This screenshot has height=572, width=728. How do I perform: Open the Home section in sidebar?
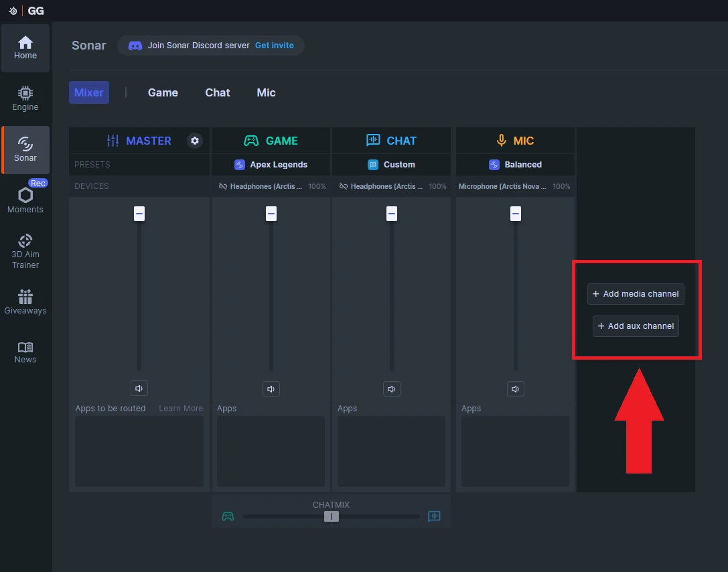(25, 48)
